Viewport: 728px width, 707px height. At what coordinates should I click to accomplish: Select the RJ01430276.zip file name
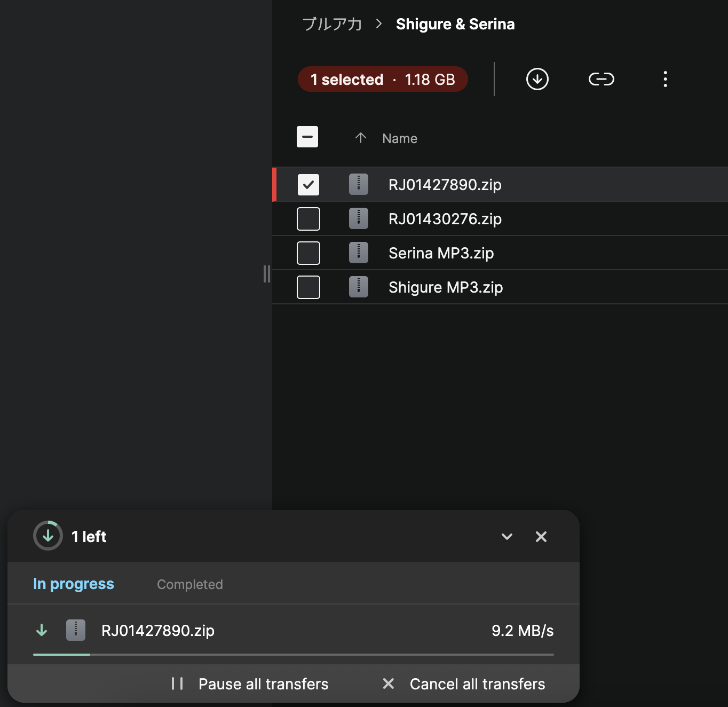445,219
